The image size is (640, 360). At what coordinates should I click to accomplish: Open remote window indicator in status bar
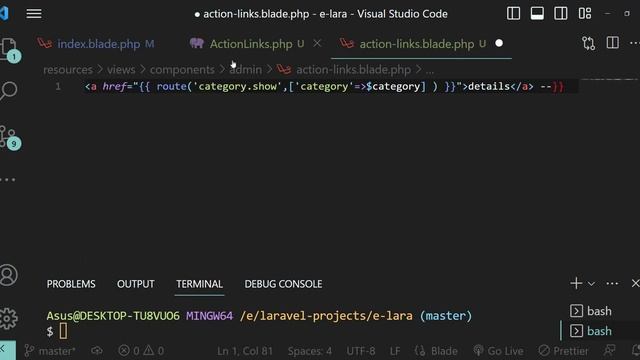7,350
